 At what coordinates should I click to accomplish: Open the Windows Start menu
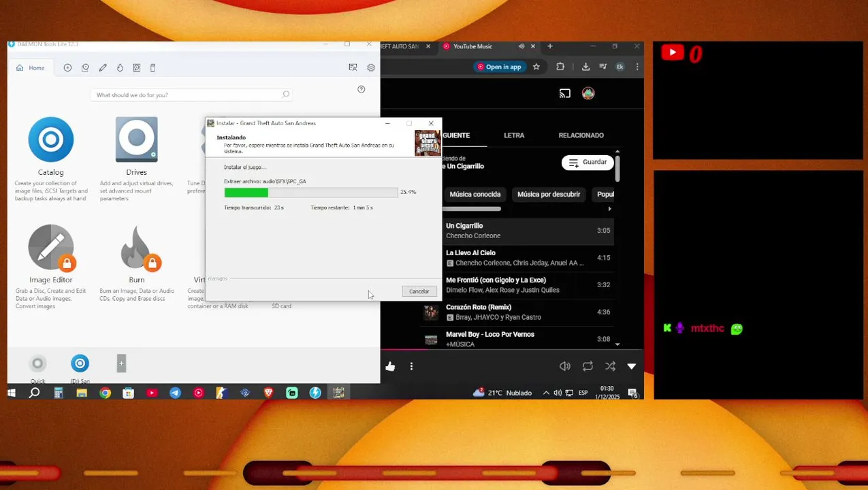pyautogui.click(x=12, y=393)
